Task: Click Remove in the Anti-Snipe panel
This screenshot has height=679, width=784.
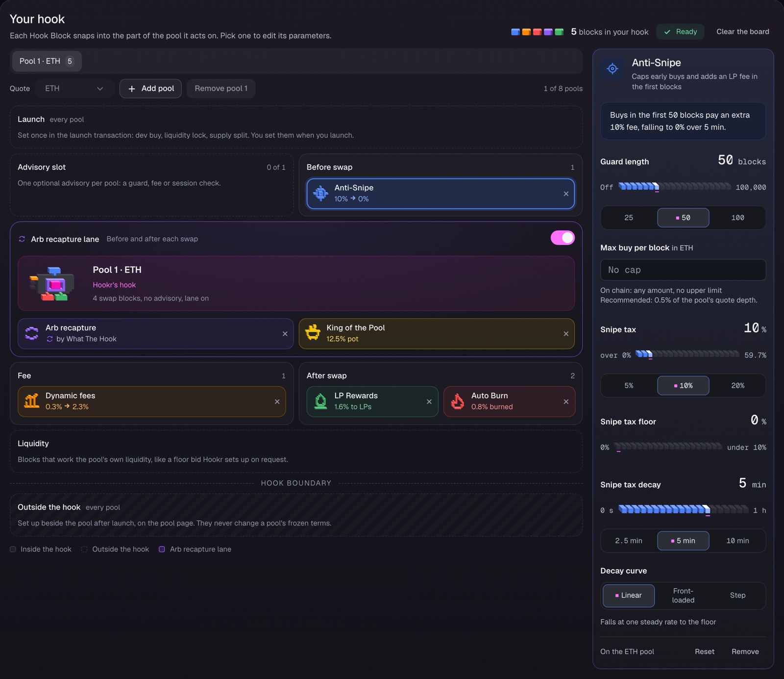Action: (745, 652)
